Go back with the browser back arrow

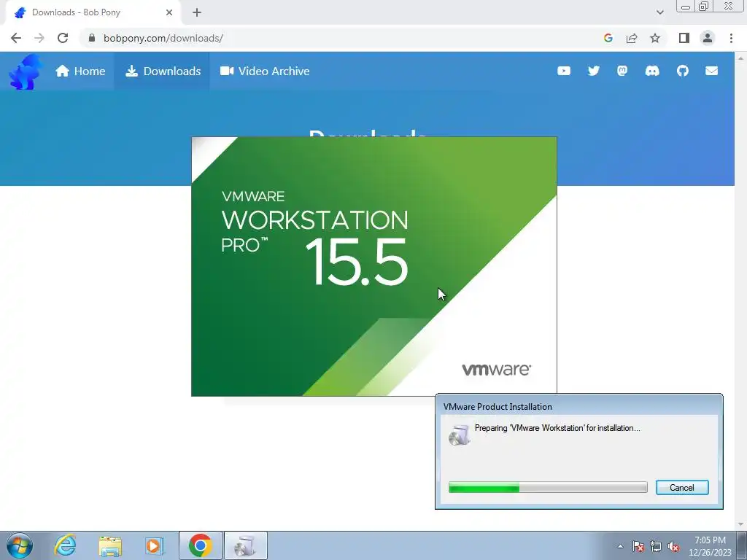(16, 38)
